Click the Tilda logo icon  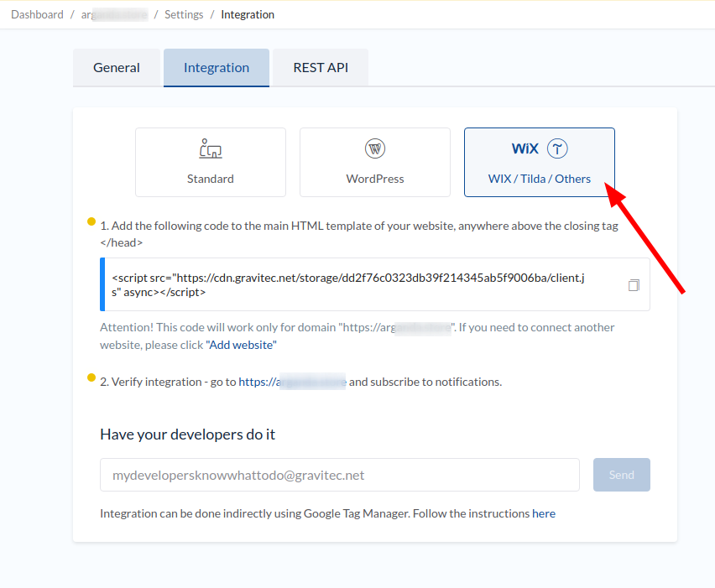point(557,148)
